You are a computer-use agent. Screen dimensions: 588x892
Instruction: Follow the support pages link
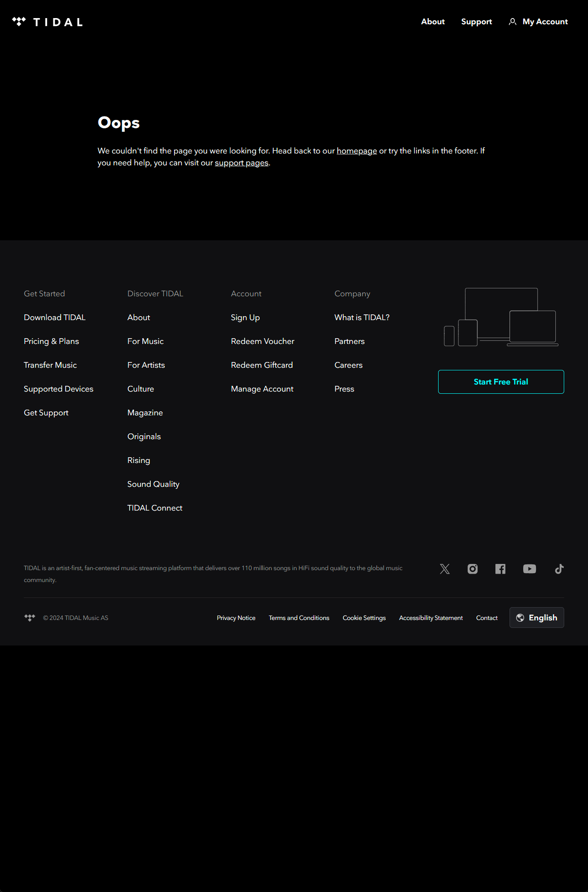tap(242, 163)
